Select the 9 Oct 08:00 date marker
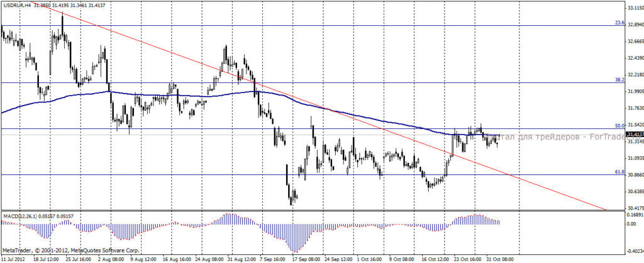 tap(402, 260)
